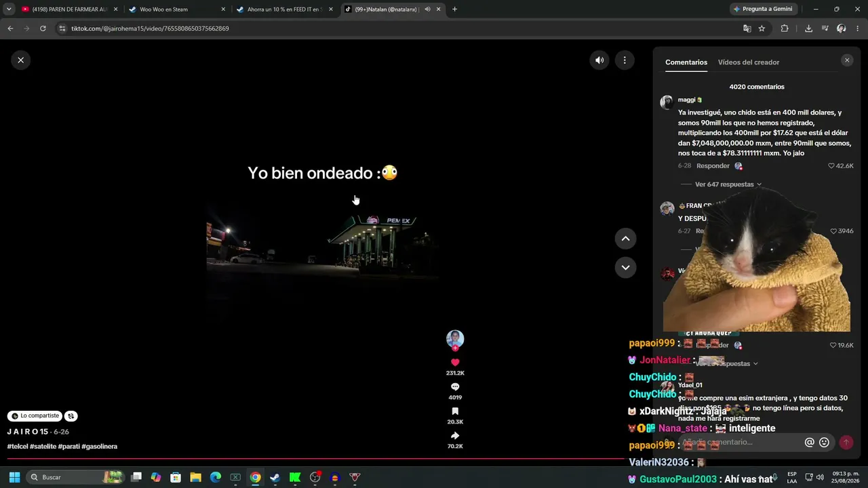Switch to the Comentarios tab

point(686,62)
